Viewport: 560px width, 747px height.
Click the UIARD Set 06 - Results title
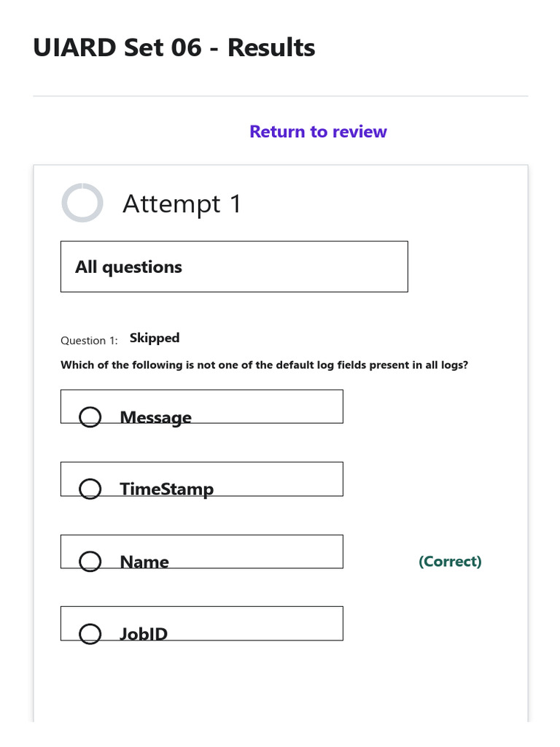click(174, 48)
